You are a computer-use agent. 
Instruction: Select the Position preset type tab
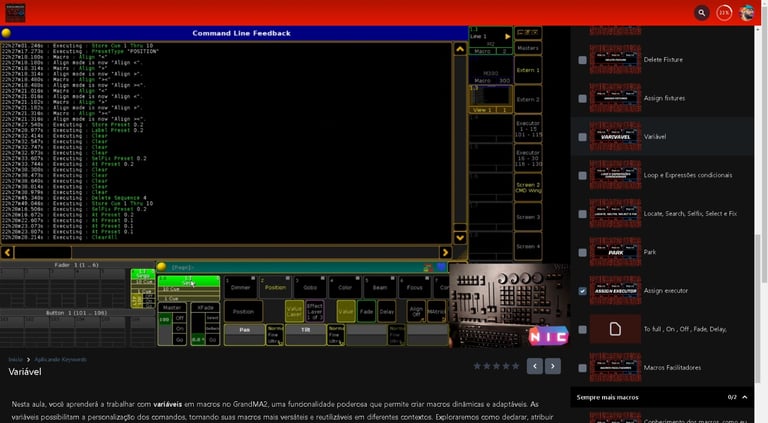(x=275, y=287)
